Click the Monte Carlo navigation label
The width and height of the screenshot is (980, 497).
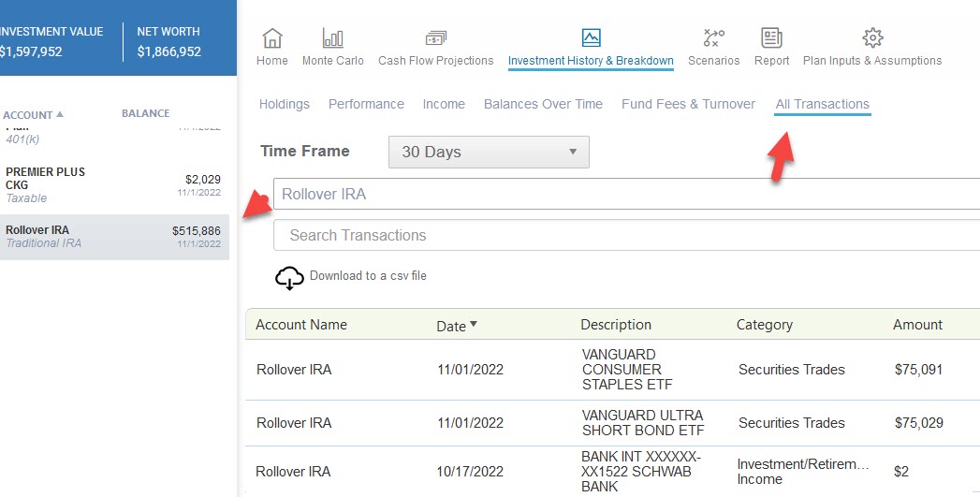(x=332, y=61)
